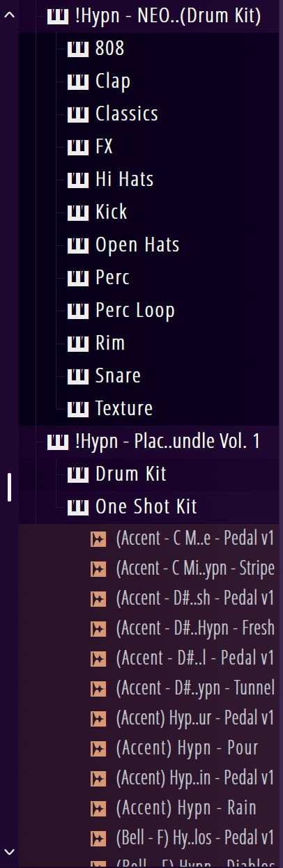Click the waveform icon beside (Accent) Hypn - Pour
Screen dimensions: 283x868
[98, 748]
